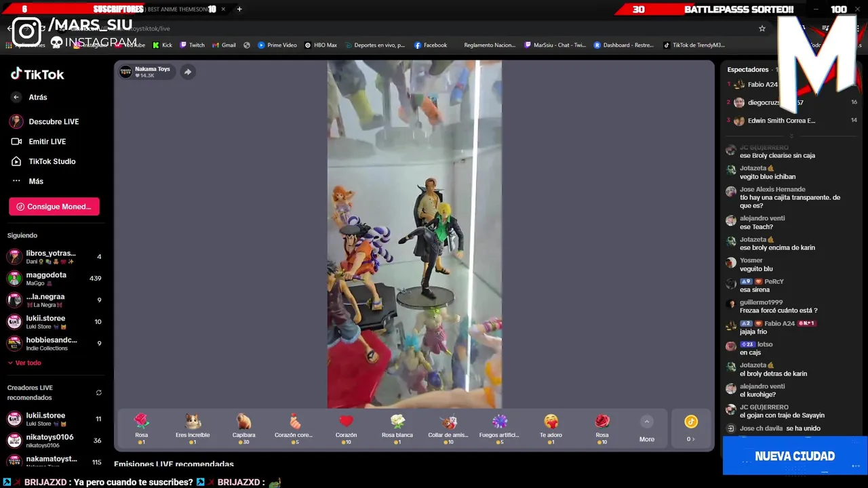Screen dimensions: 868x488
Task: Send the red Corazón gift
Action: (x=346, y=429)
